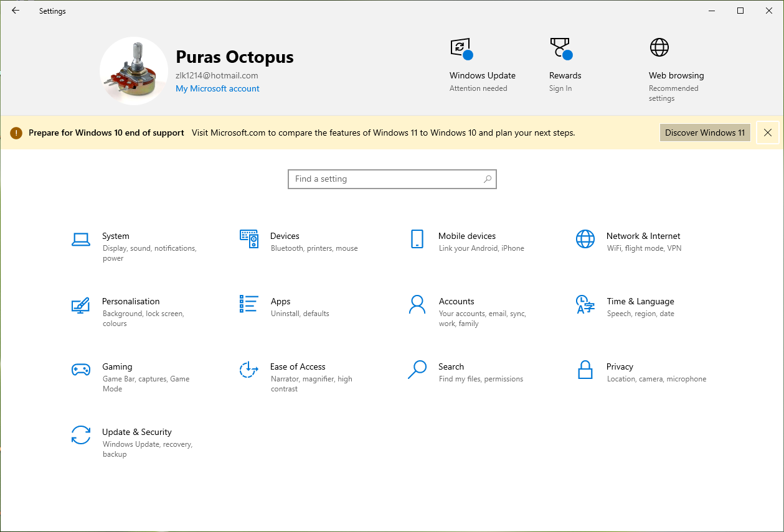The height and width of the screenshot is (532, 784).
Task: Open the Ease of Access icon
Action: pyautogui.click(x=249, y=370)
